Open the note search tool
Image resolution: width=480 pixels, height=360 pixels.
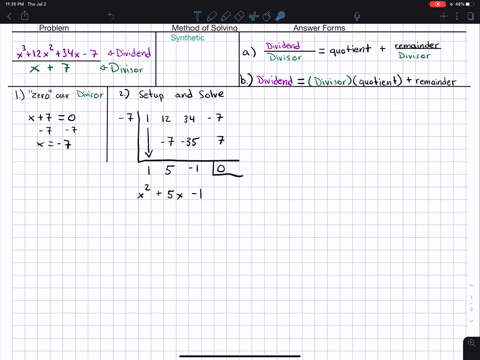[x=280, y=16]
